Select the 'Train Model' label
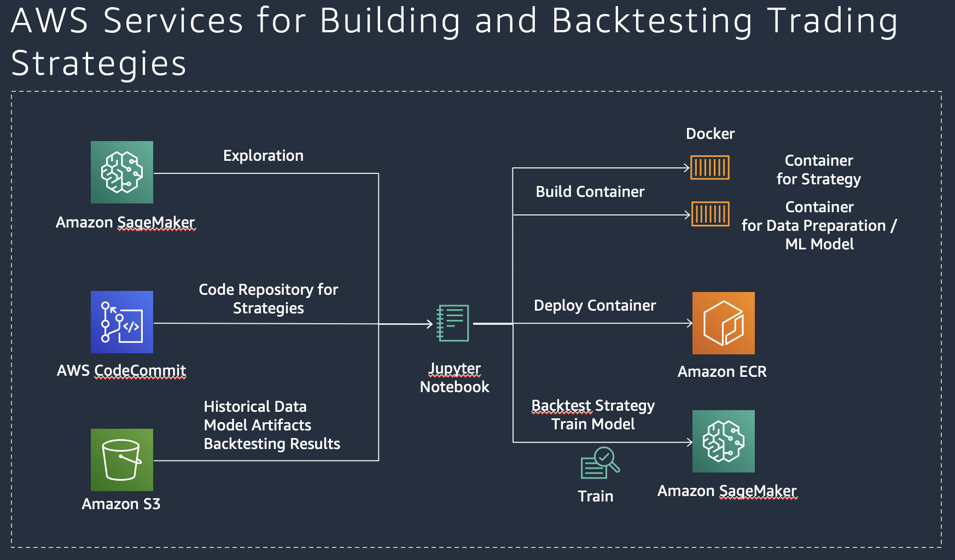 point(593,424)
